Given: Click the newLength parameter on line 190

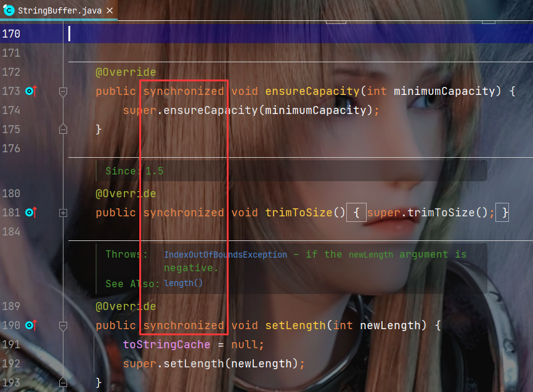Looking at the screenshot, I should pyautogui.click(x=390, y=325).
